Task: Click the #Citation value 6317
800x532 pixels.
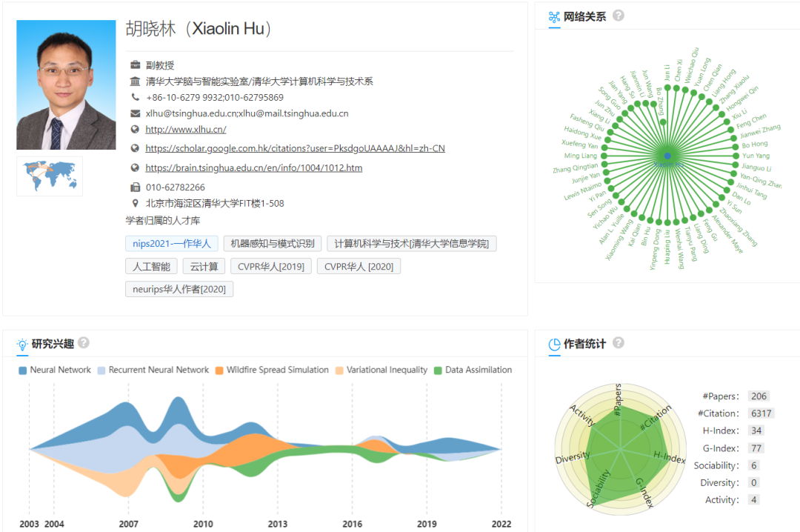Action: [x=761, y=413]
